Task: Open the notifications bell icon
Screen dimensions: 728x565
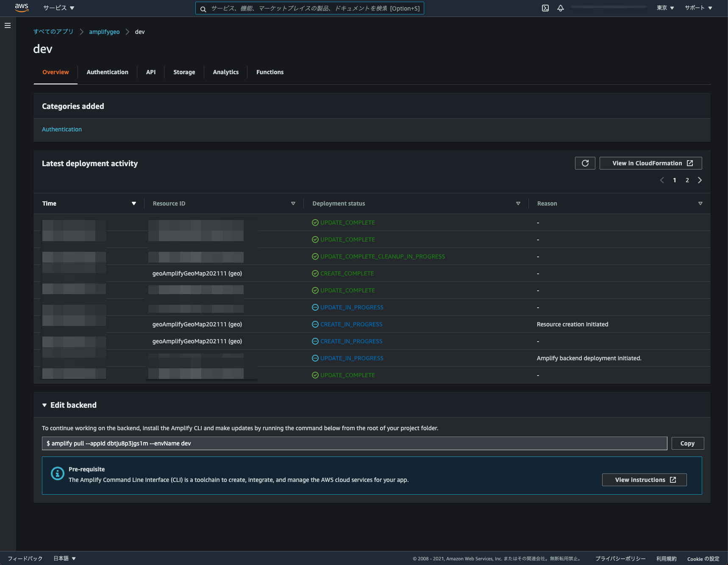Action: tap(560, 8)
